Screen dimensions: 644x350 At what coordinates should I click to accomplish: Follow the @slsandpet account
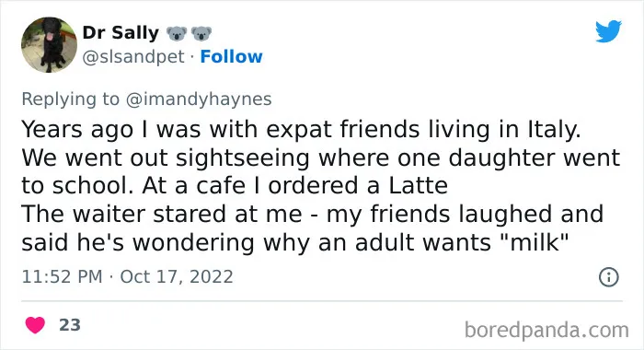pyautogui.click(x=231, y=57)
